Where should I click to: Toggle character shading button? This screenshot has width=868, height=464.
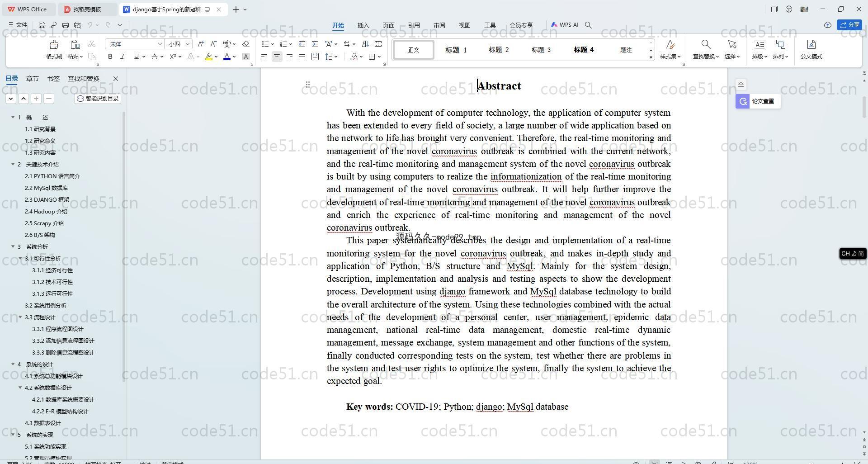pyautogui.click(x=246, y=57)
